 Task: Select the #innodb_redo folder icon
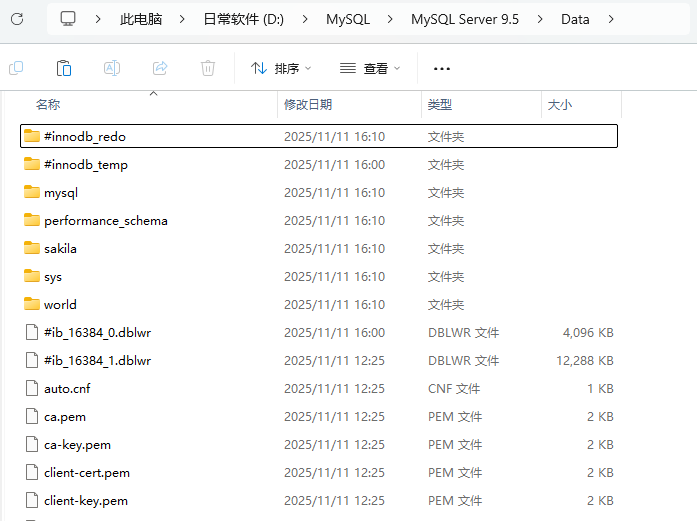point(32,136)
